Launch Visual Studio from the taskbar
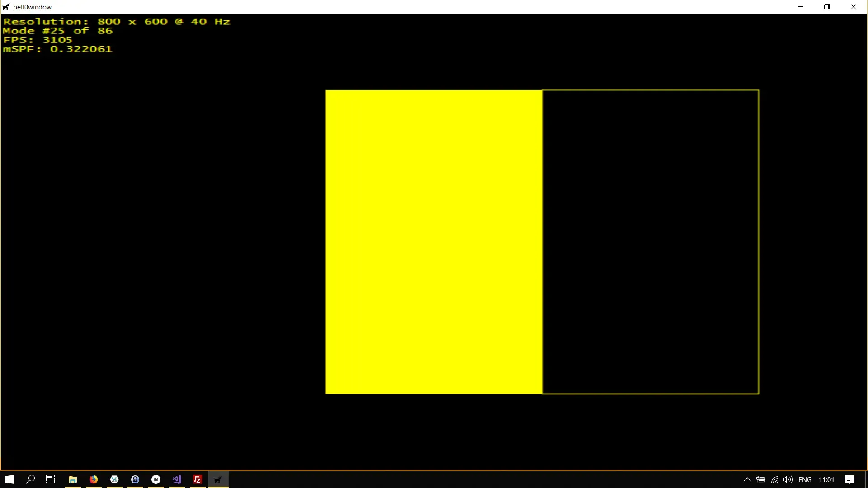This screenshot has width=868, height=488. click(176, 479)
